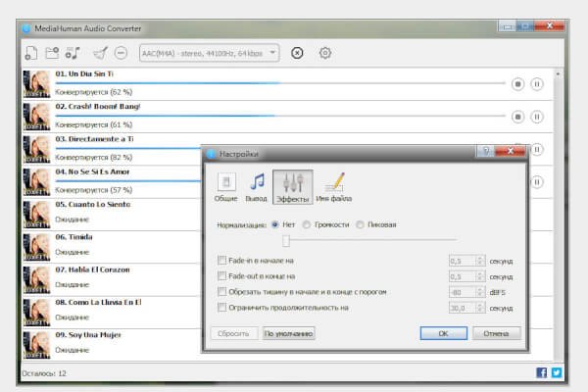Click album thumbnail of 01. Un Dia Sin Ti
588x392 pixels.
pyautogui.click(x=36, y=84)
